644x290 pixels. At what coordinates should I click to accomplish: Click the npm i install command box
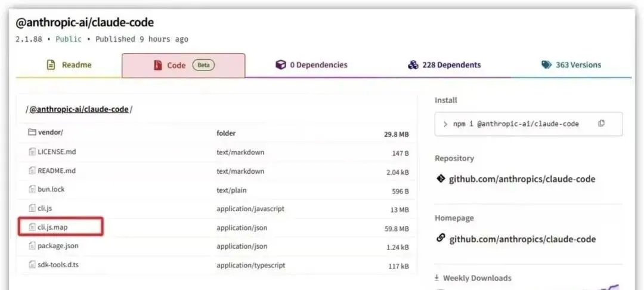(528, 124)
